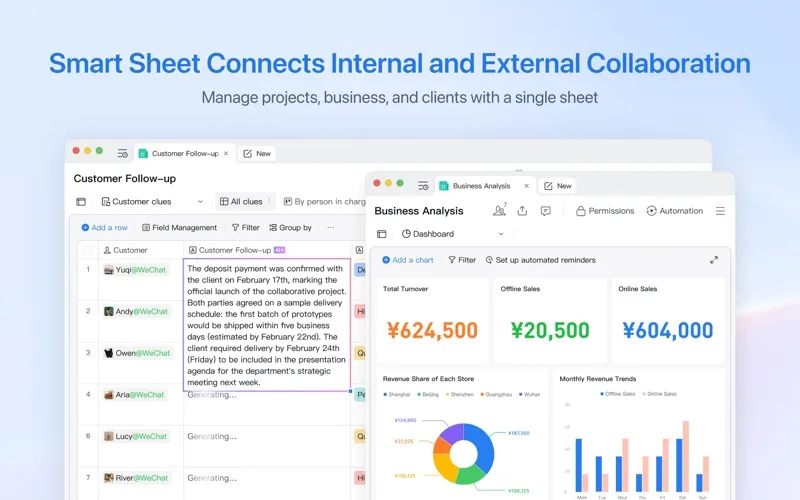Open Group by option
This screenshot has height=500, width=800.
tap(290, 228)
